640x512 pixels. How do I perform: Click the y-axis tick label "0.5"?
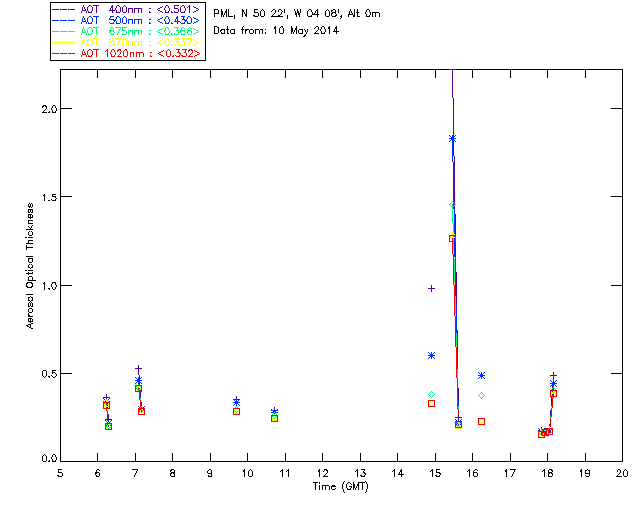tap(50, 374)
